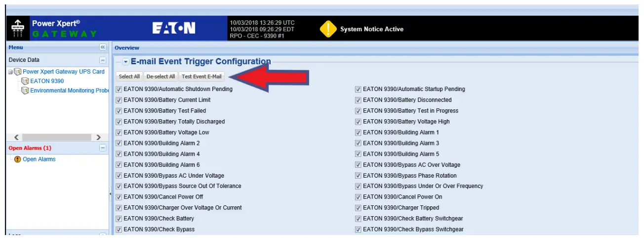Collapse the E-mail Event Trigger Configuration section

[126, 62]
